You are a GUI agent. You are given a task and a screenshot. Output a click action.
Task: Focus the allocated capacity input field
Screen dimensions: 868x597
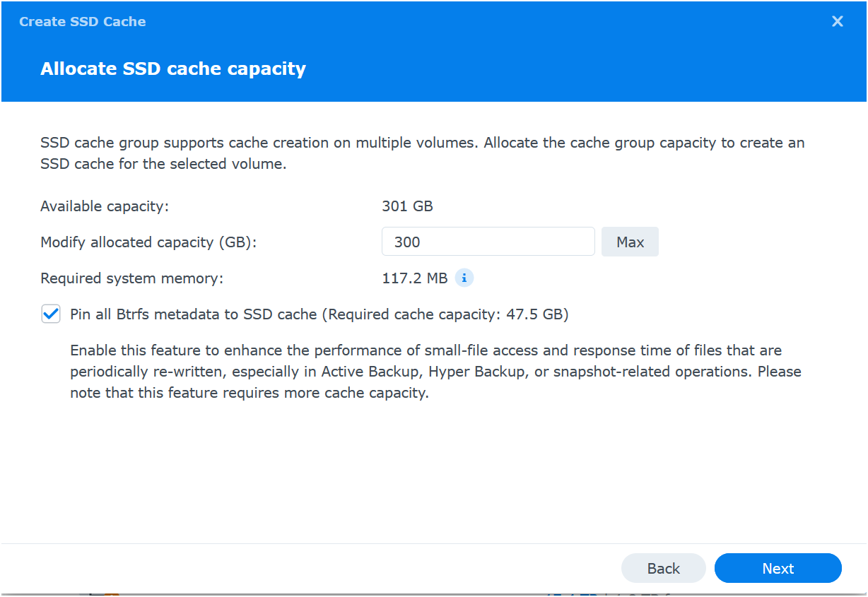pyautogui.click(x=488, y=242)
